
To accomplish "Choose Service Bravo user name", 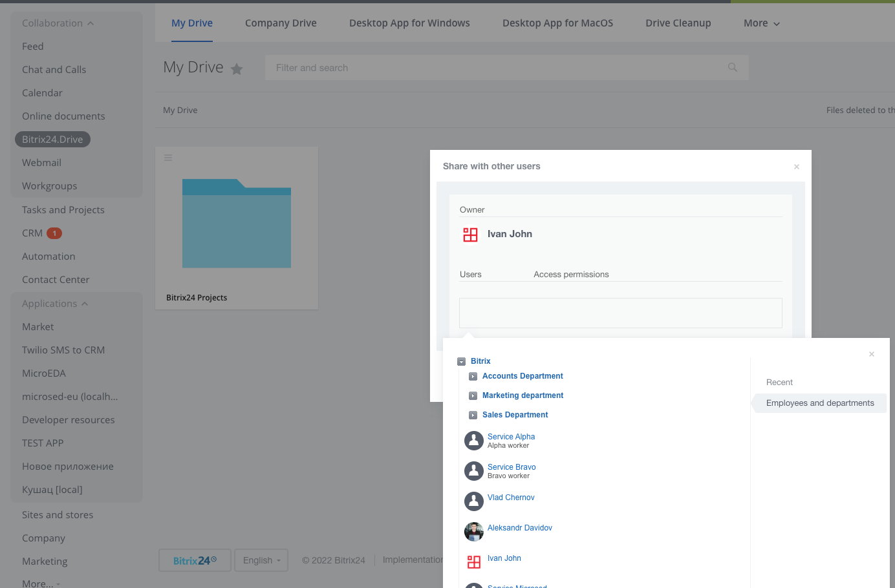I will (x=512, y=467).
